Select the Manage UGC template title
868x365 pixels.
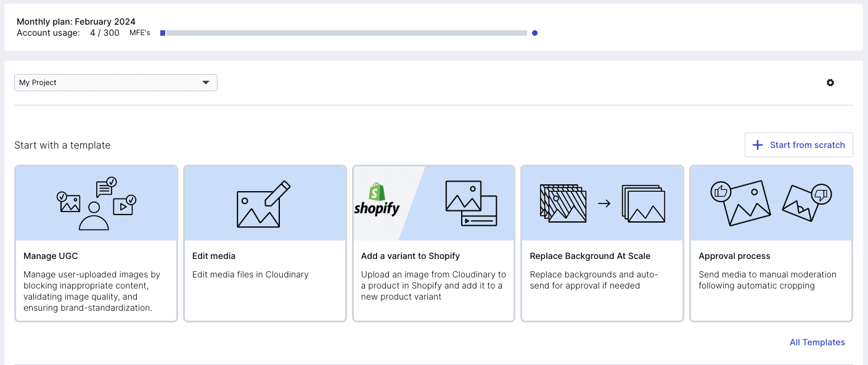51,256
